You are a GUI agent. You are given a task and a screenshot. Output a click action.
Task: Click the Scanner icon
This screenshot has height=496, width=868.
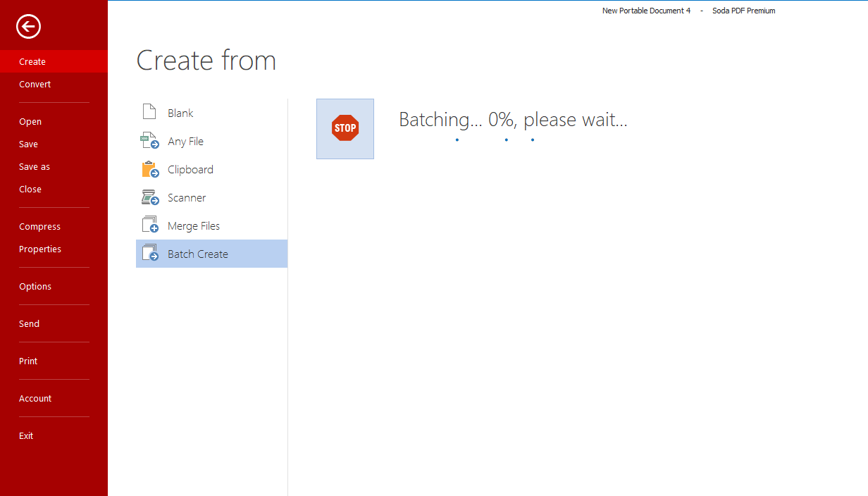click(150, 197)
